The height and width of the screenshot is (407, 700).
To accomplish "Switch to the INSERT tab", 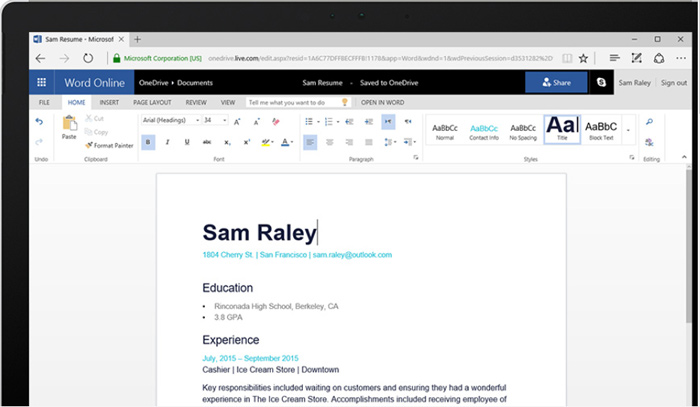I will (x=109, y=102).
